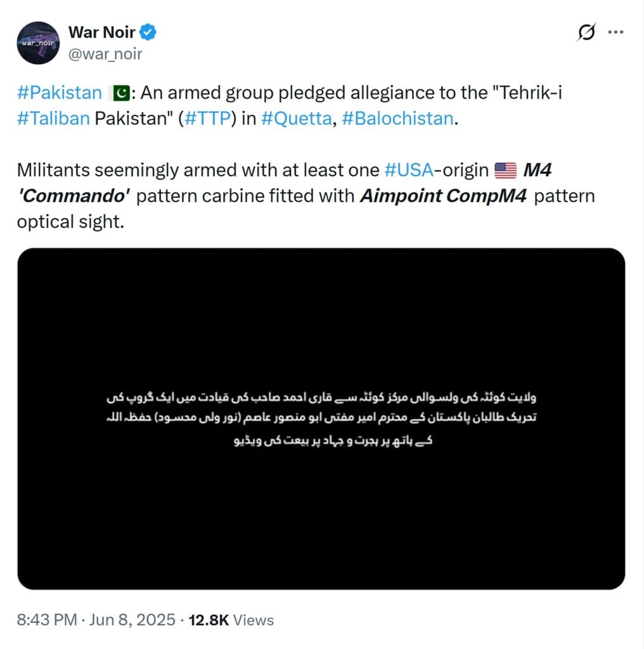Open the three-dot more options menu
Screen dimensions: 644x649
[x=615, y=32]
